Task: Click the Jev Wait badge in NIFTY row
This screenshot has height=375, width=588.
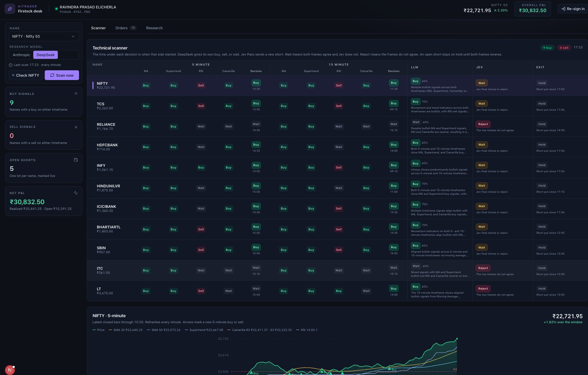Action: point(481,83)
